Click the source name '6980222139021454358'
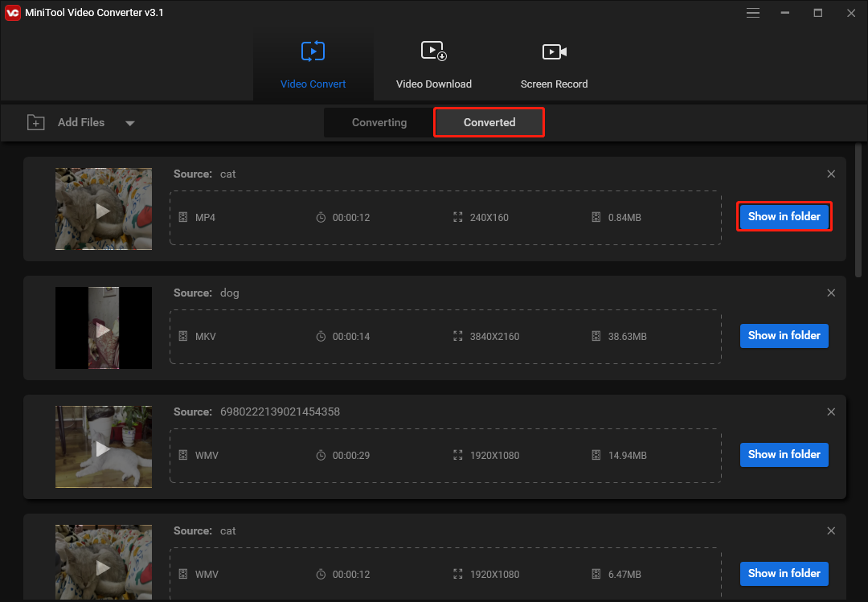The image size is (868, 602). [x=280, y=412]
